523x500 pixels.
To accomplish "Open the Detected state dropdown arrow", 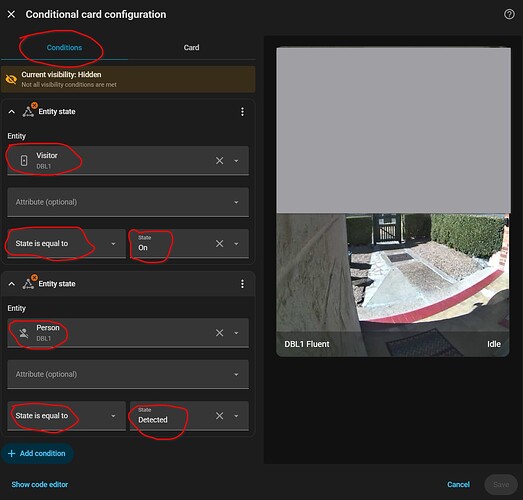I will pos(236,416).
